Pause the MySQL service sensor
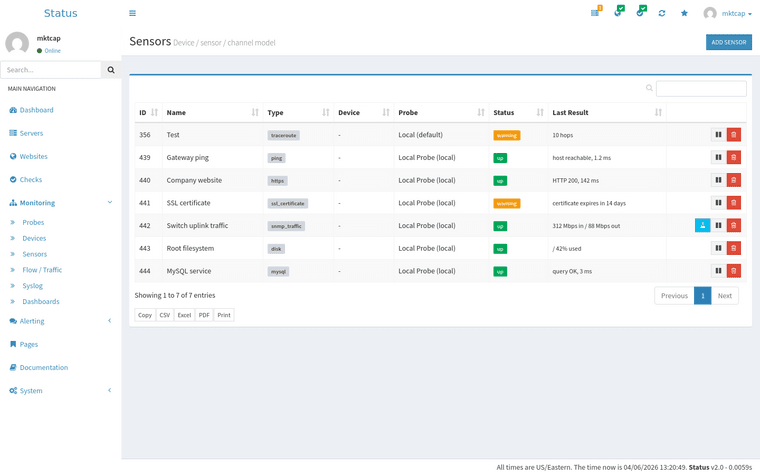The image size is (760, 475). (x=718, y=271)
